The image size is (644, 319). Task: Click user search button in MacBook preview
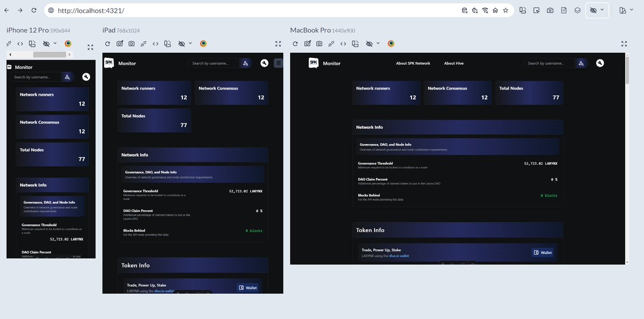click(581, 63)
